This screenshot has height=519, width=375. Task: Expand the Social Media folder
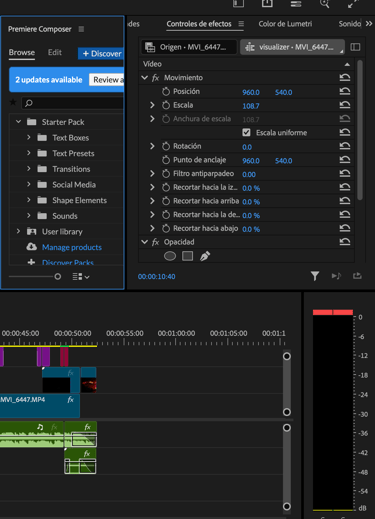[29, 184]
